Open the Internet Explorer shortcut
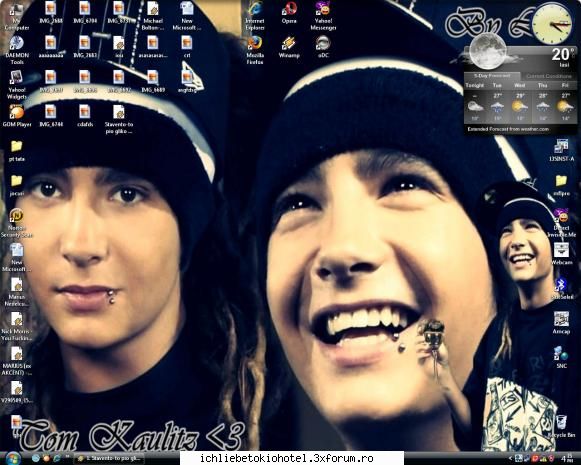The height and width of the screenshot is (465, 581). tap(255, 16)
